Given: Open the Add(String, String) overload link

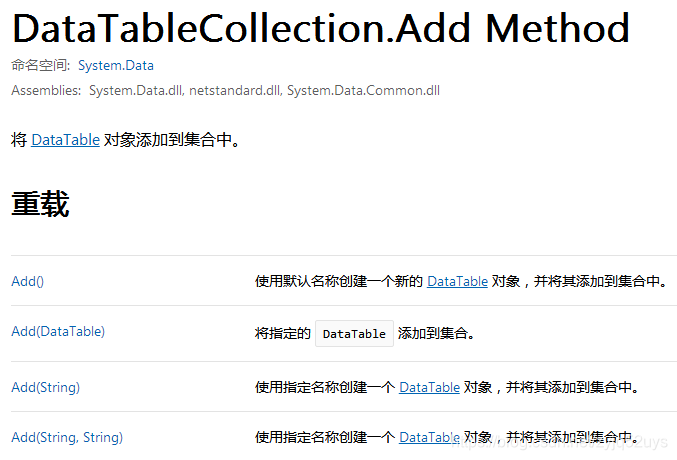Looking at the screenshot, I should [x=67, y=438].
